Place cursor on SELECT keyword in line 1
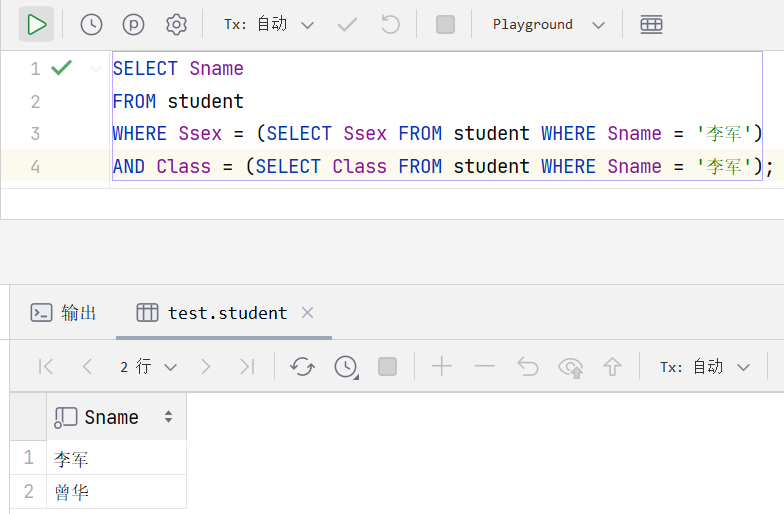Viewport: 784px width, 514px height. (x=145, y=68)
